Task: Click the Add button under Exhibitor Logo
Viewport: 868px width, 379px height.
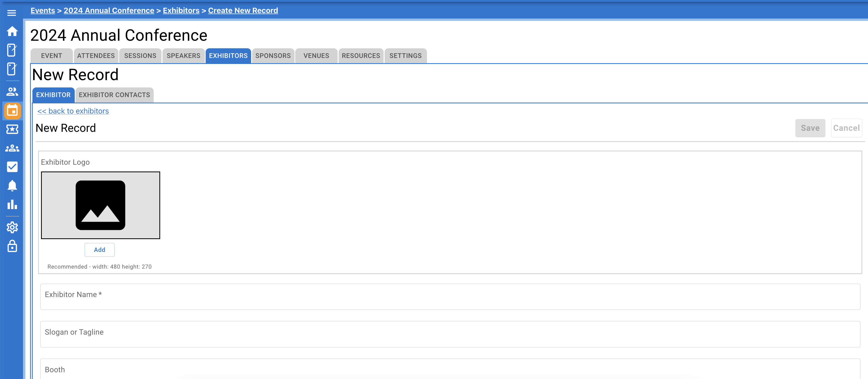Action: click(x=99, y=250)
